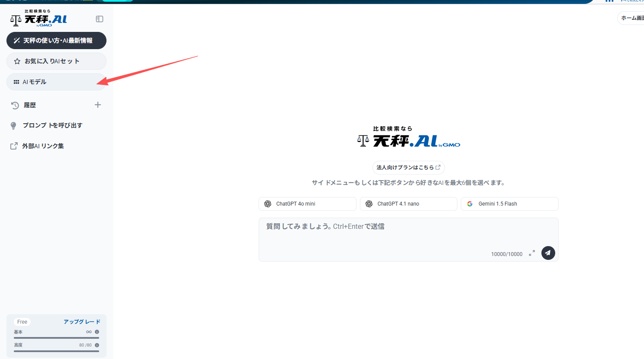Open 外部AIリンク集 from the sidebar
This screenshot has height=359, width=644.
coord(43,146)
